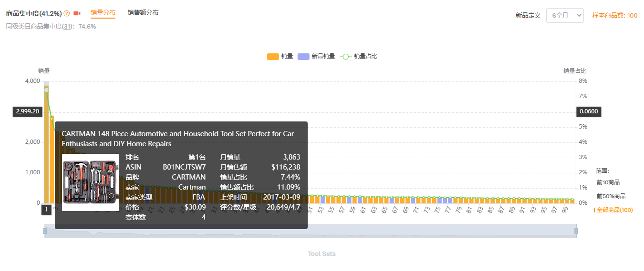The width and height of the screenshot is (644, 271).
Task: Click the orange 销量 legend color swatch
Action: point(272,56)
